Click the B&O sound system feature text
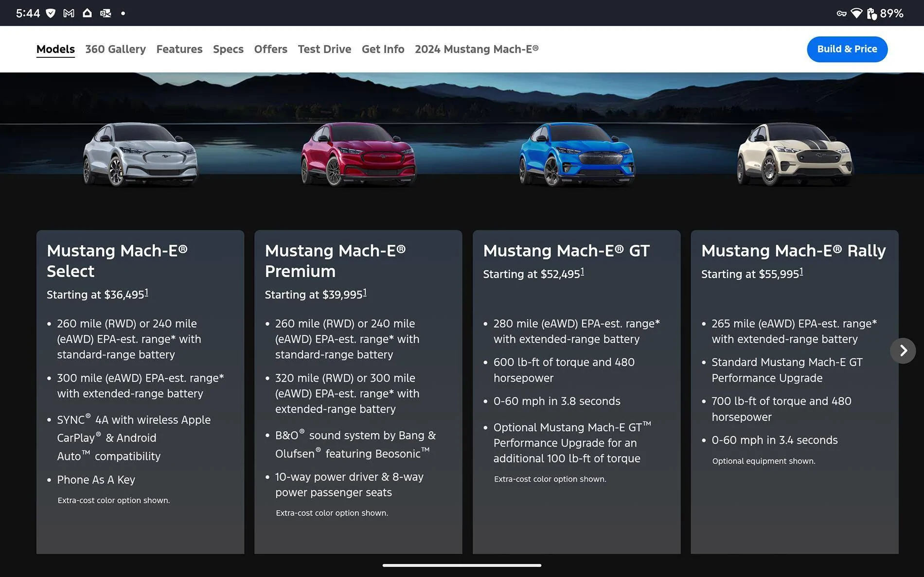 point(355,444)
